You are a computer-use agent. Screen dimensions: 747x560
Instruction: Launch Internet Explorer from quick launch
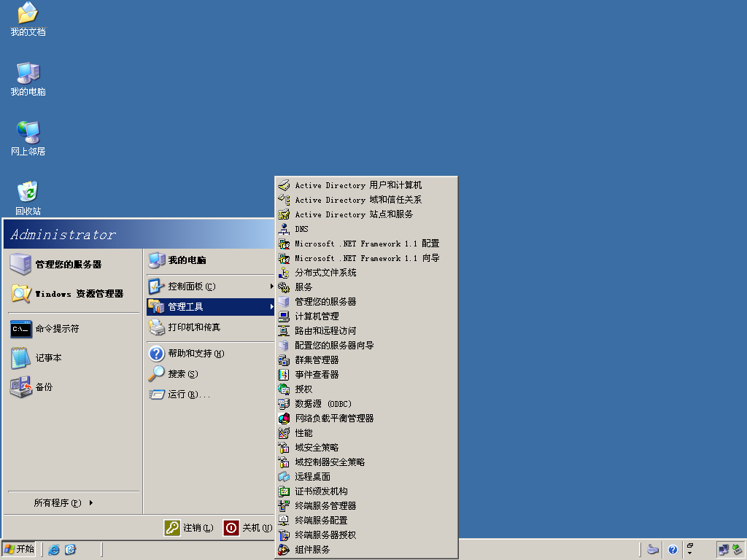54,550
